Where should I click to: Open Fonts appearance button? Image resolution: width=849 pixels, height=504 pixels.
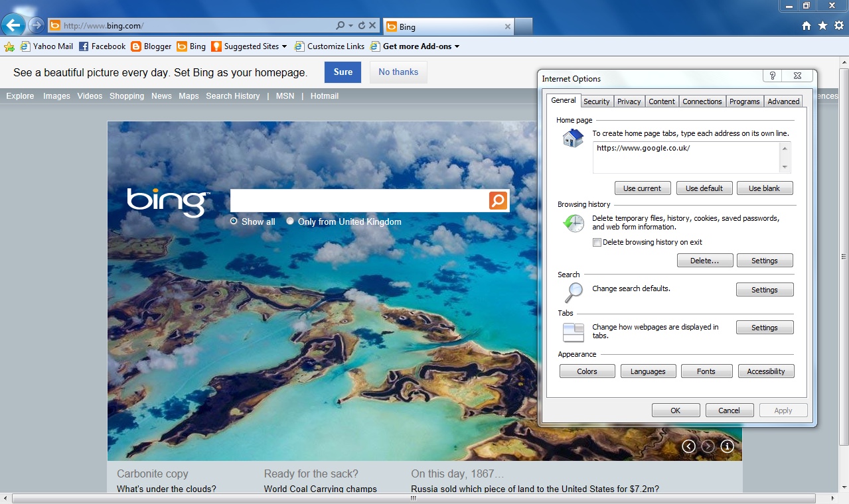(706, 371)
